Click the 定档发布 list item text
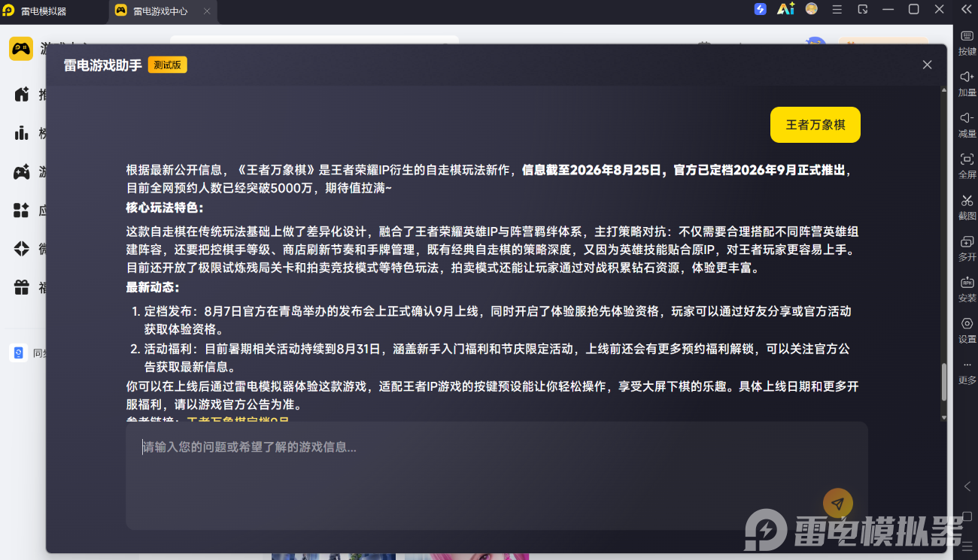This screenshot has width=978, height=560. coord(497,320)
